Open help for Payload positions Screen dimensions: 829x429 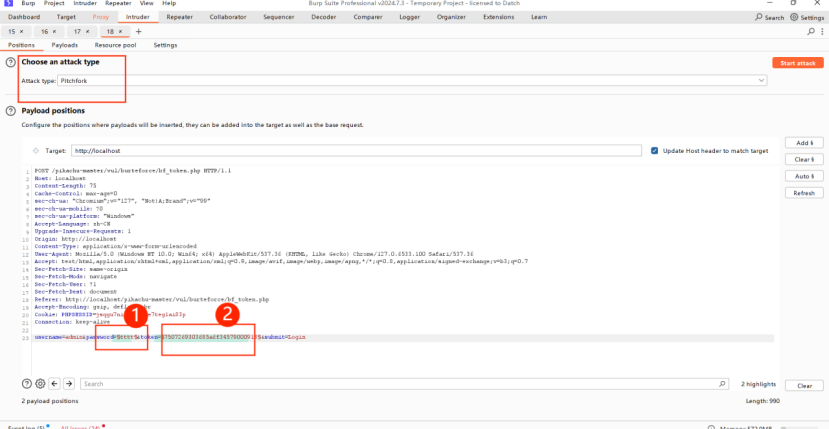tap(11, 111)
